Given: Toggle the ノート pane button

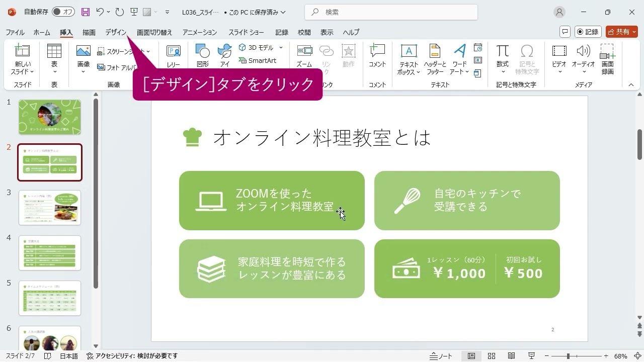Looking at the screenshot, I should coord(441,356).
